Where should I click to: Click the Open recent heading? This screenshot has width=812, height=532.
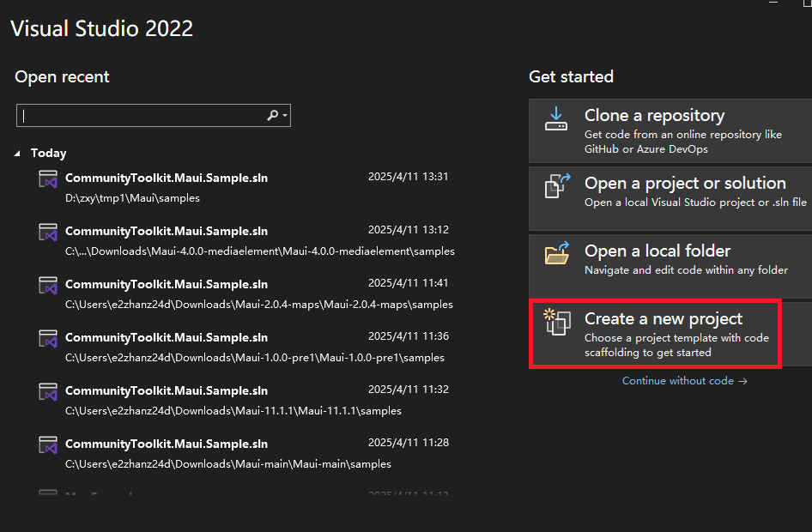pos(62,77)
